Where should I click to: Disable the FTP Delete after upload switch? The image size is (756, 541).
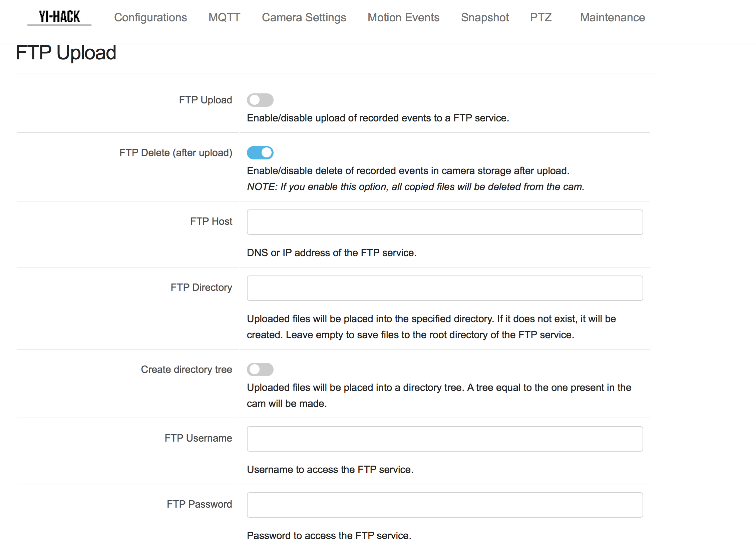click(260, 153)
